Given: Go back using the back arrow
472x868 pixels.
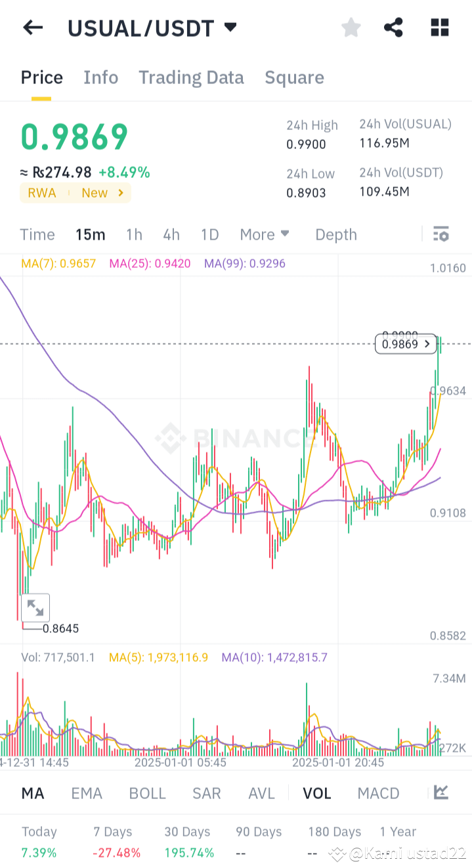Looking at the screenshot, I should point(32,27).
